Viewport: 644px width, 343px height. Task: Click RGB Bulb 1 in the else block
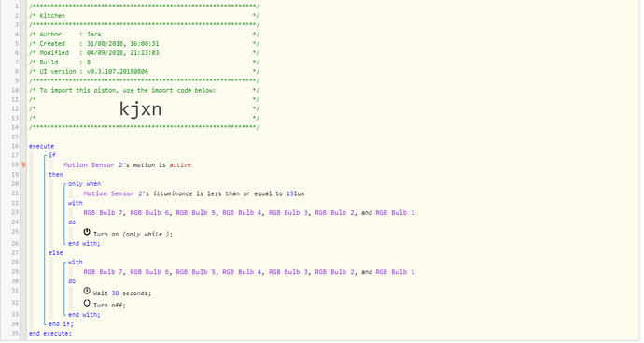[395, 272]
